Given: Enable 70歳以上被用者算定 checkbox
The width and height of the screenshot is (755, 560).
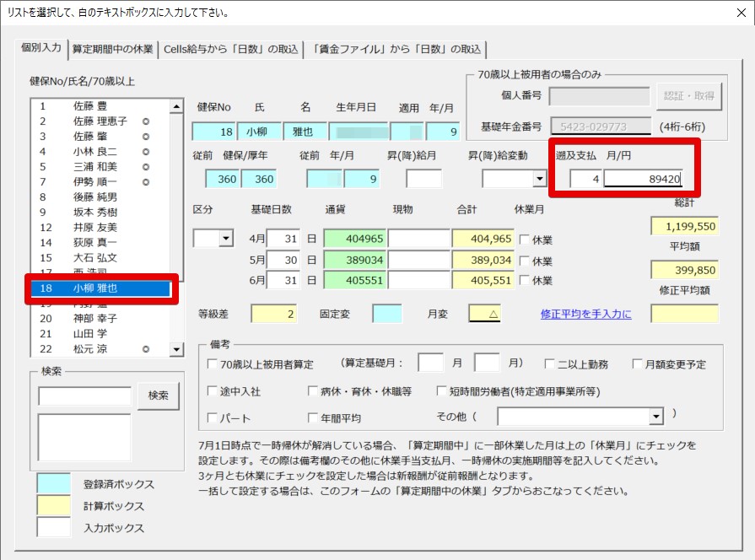Looking at the screenshot, I should pos(212,364).
